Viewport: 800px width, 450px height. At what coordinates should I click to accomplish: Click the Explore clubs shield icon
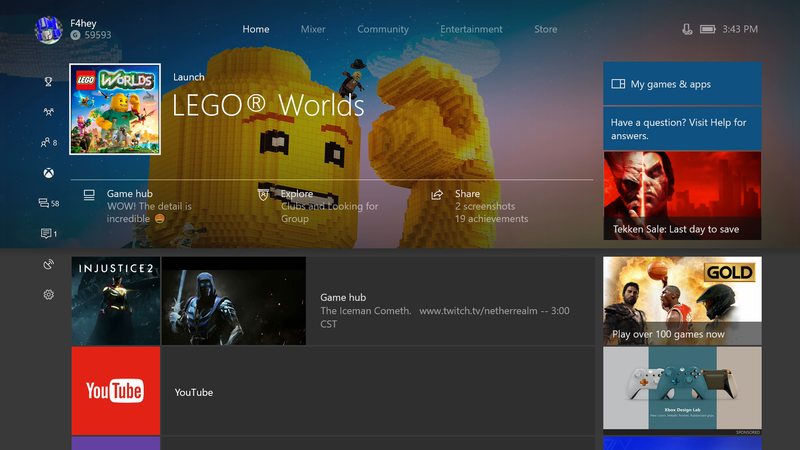coord(263,195)
